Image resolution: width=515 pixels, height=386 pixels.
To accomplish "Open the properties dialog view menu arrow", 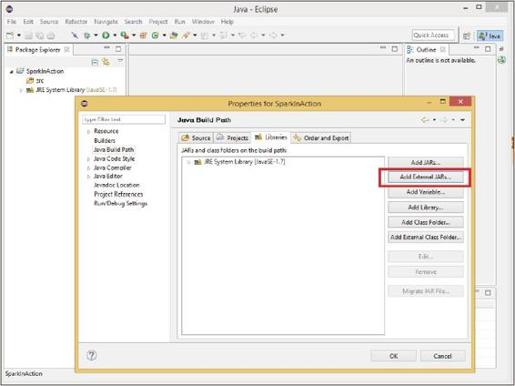I will pos(463,120).
